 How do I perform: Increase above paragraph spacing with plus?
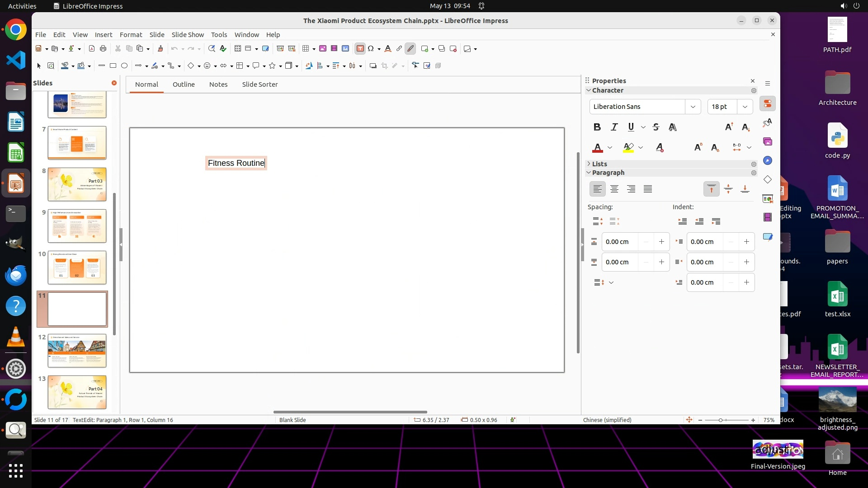pos(661,242)
